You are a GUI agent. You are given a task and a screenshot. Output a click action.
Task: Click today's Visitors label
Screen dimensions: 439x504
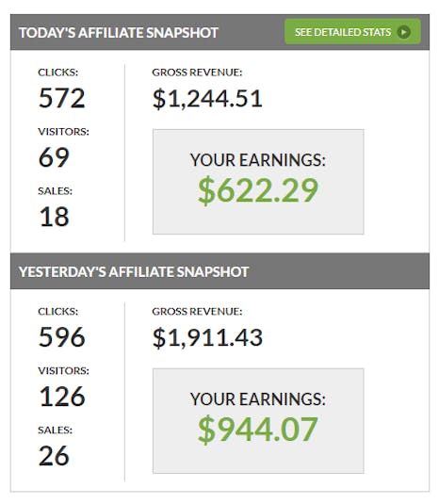click(x=64, y=132)
